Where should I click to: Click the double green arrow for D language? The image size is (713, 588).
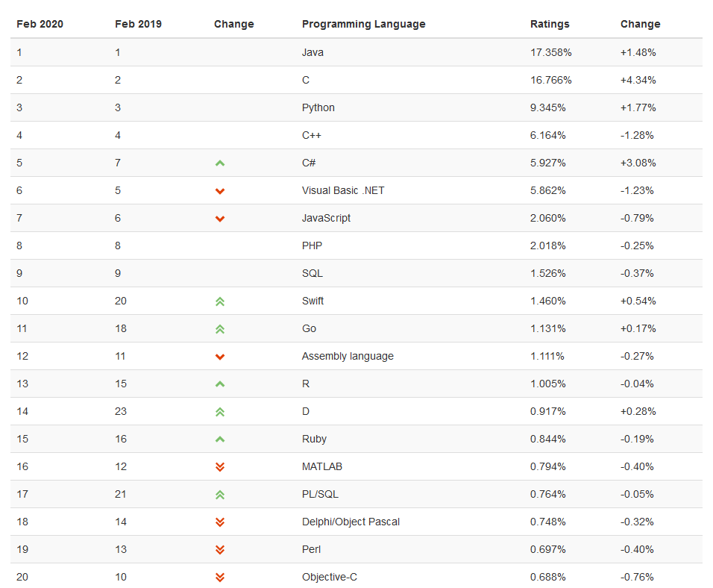220,412
